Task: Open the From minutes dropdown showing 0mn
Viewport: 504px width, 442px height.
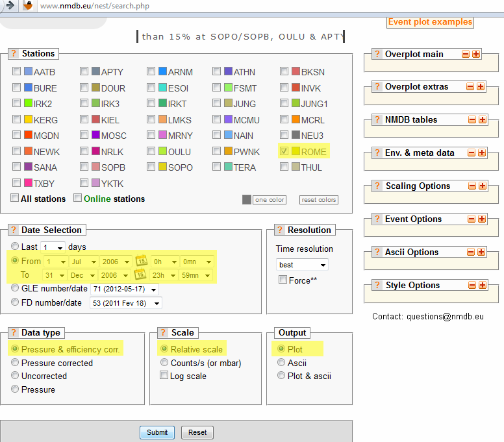Action: pos(197,262)
